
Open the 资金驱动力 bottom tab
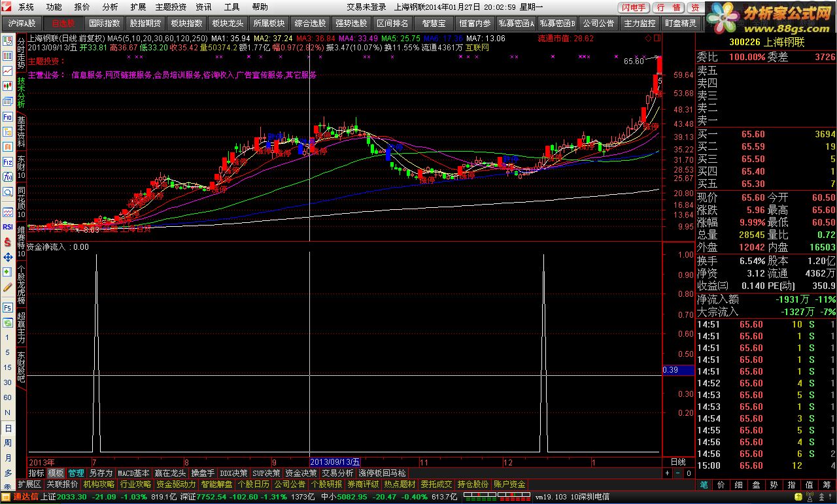tap(176, 484)
